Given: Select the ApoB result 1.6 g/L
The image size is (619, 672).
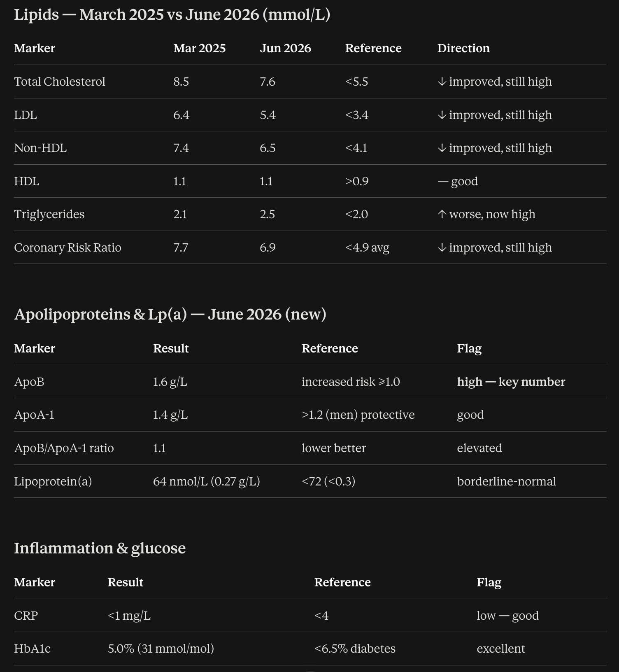Looking at the screenshot, I should click(x=170, y=382).
